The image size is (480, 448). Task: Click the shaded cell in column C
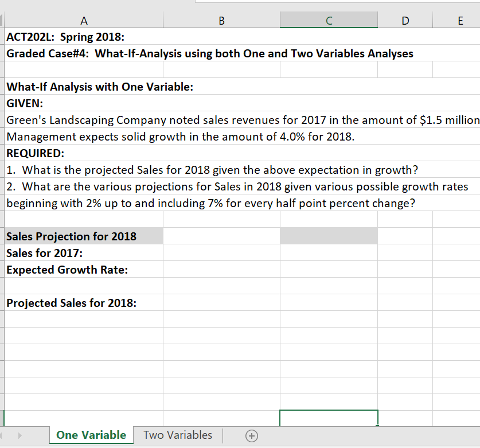click(x=329, y=236)
